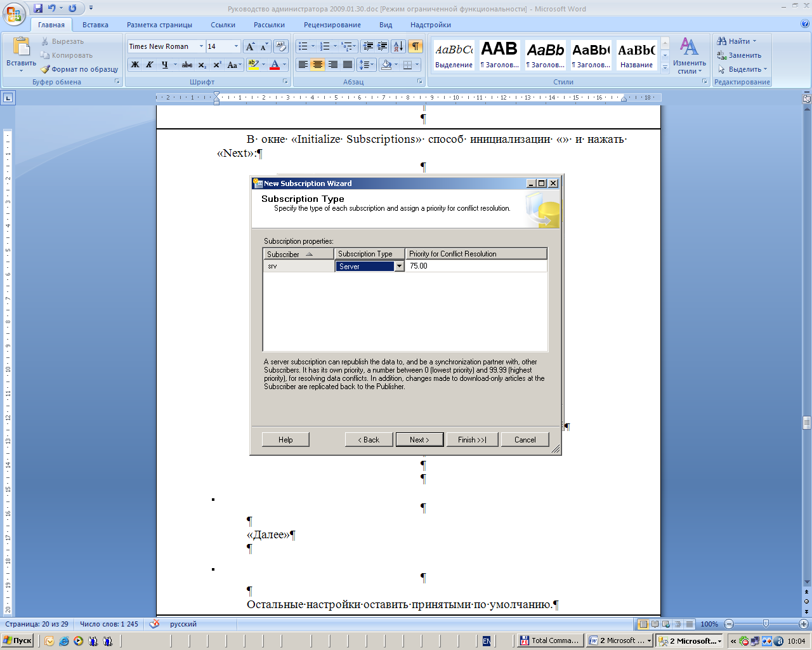The image size is (812, 650).
Task: Switch to full screen reading view
Action: coord(655,624)
